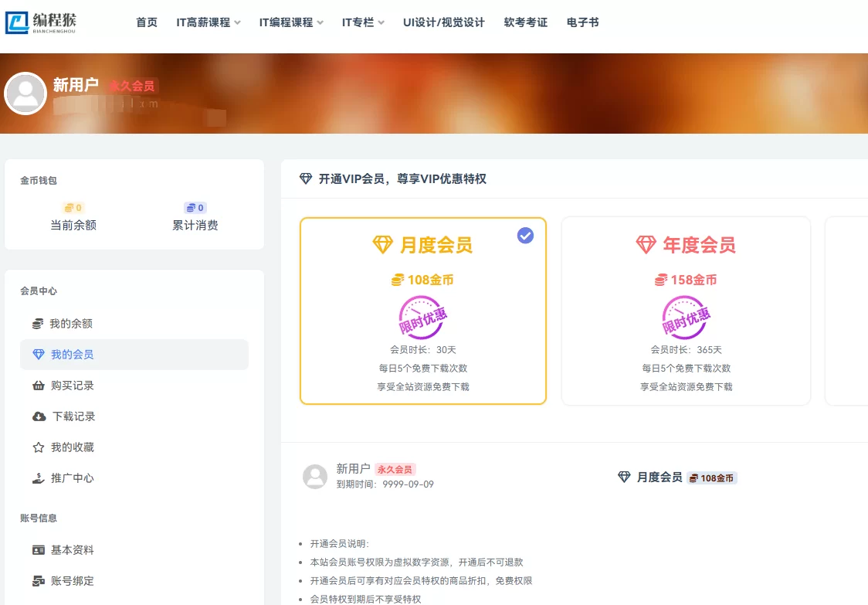
Task: Click the diamond icon in order summary
Action: (x=624, y=477)
